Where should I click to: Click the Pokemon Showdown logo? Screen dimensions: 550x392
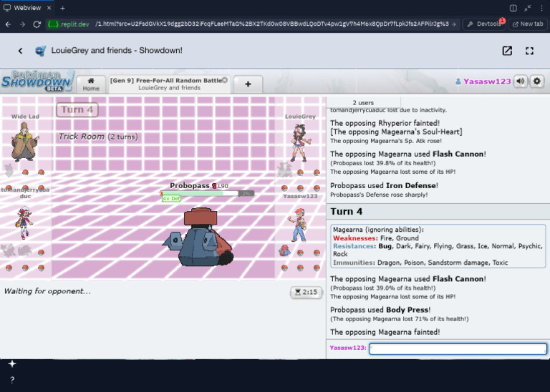(x=37, y=80)
